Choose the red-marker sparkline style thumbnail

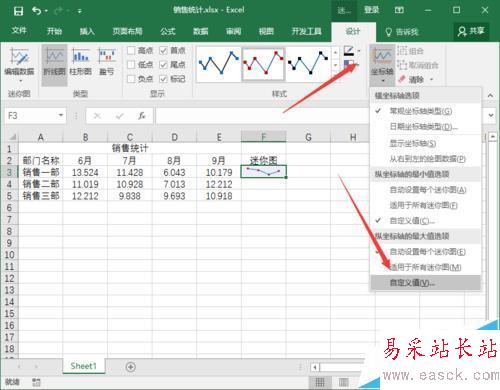[x=263, y=64]
